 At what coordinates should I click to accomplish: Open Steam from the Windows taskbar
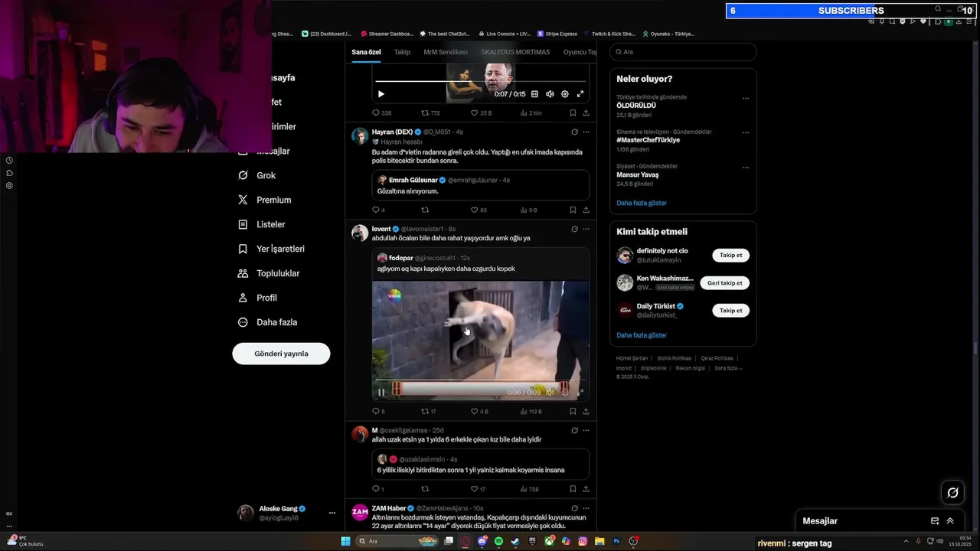tap(515, 541)
